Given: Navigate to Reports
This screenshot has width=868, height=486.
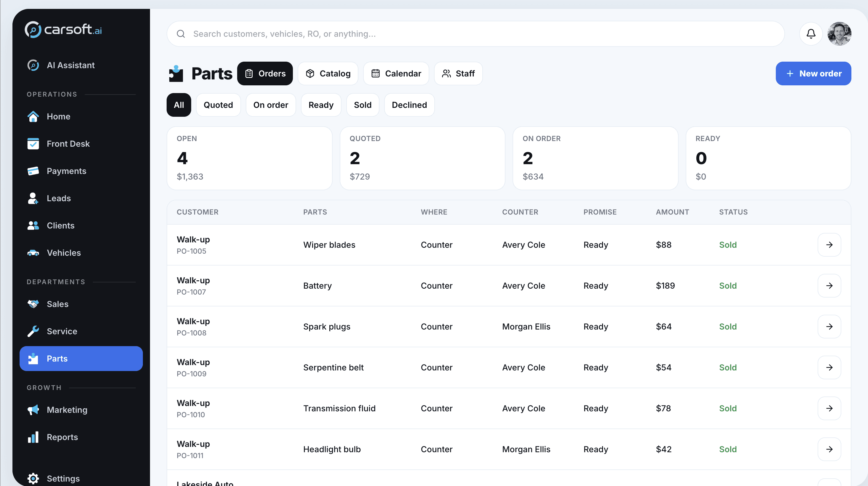Looking at the screenshot, I should click(81, 437).
